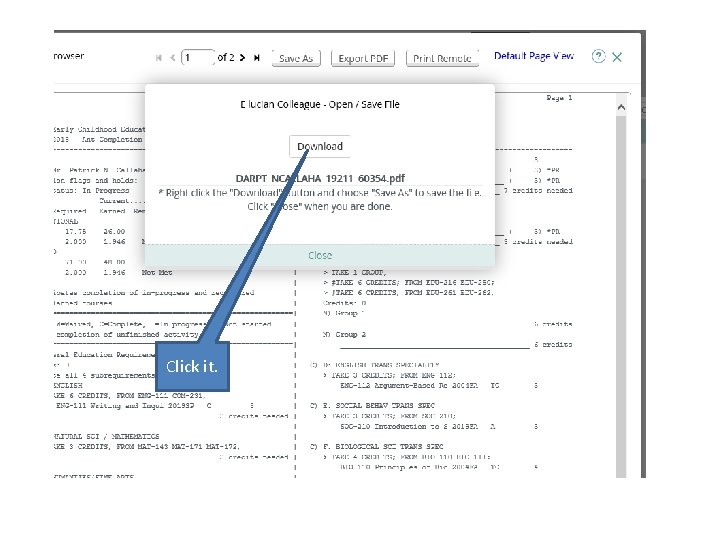The image size is (720, 540).
Task: Click the 'Not Met' status text
Action: [x=157, y=272]
